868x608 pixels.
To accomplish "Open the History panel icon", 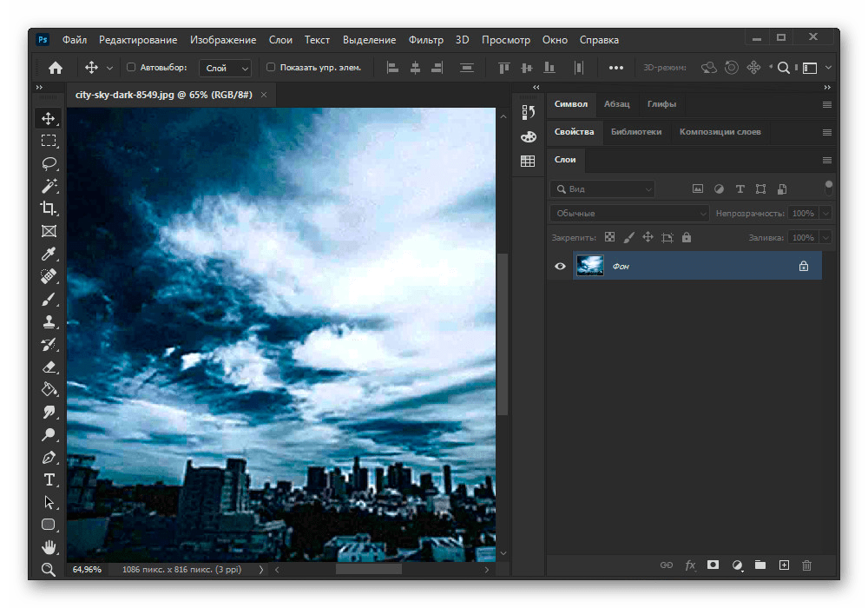I will point(528,112).
